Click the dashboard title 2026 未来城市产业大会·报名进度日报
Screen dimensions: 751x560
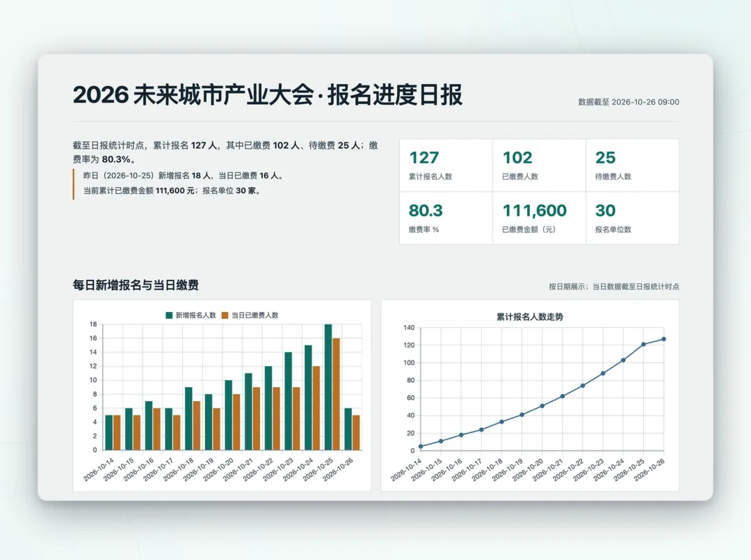[267, 94]
